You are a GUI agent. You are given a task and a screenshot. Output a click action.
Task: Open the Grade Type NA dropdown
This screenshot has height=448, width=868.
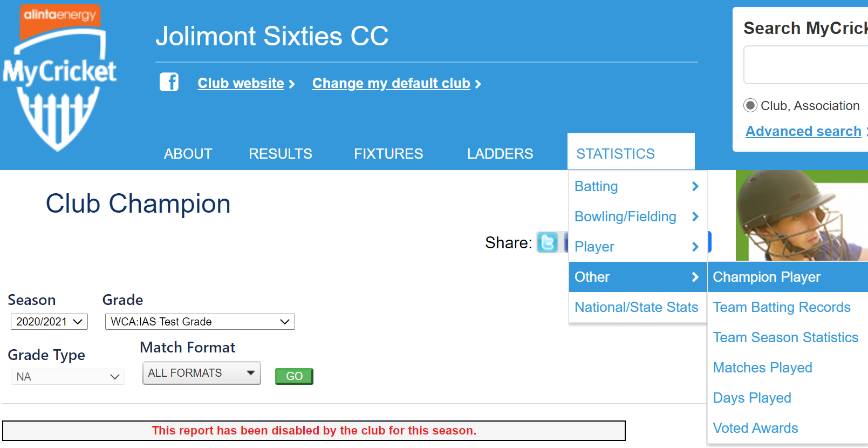click(x=67, y=377)
